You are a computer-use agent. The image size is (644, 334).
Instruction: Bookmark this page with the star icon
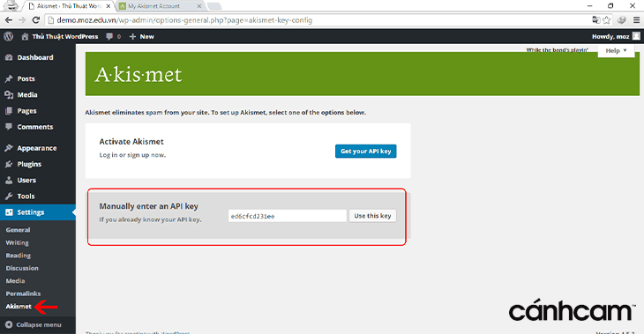click(607, 20)
